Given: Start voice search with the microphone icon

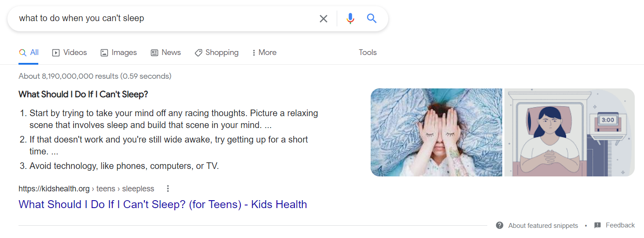Looking at the screenshot, I should [x=350, y=18].
